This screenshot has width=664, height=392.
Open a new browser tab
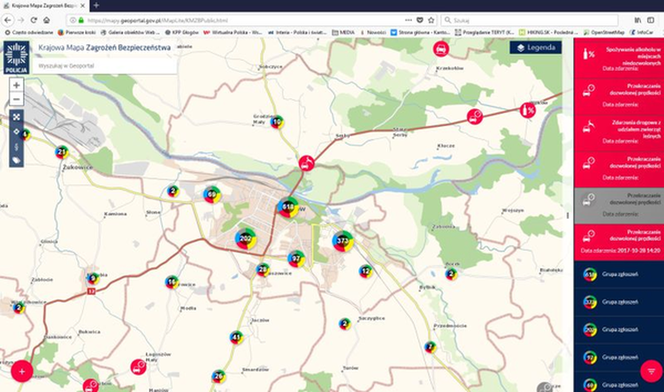[x=96, y=6]
